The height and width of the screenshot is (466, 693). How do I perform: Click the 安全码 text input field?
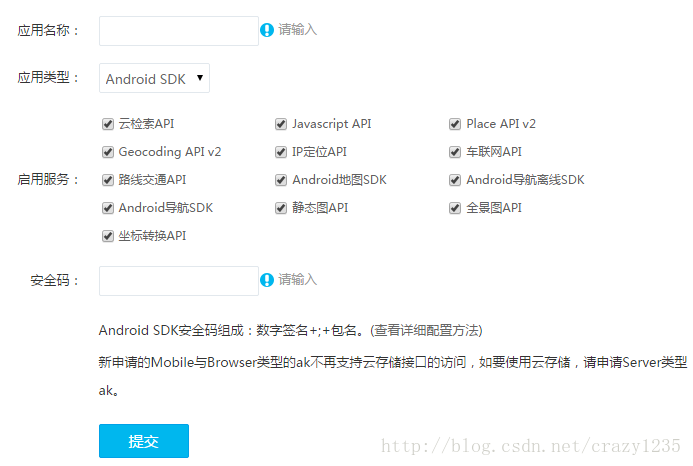click(x=179, y=281)
